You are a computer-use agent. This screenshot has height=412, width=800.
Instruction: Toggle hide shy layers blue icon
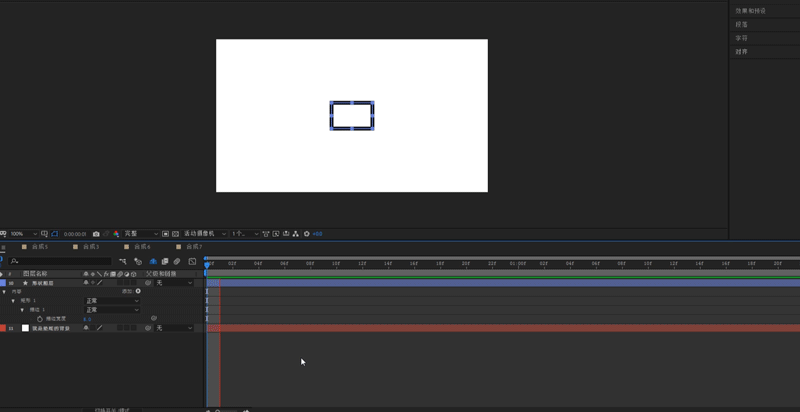tap(153, 261)
